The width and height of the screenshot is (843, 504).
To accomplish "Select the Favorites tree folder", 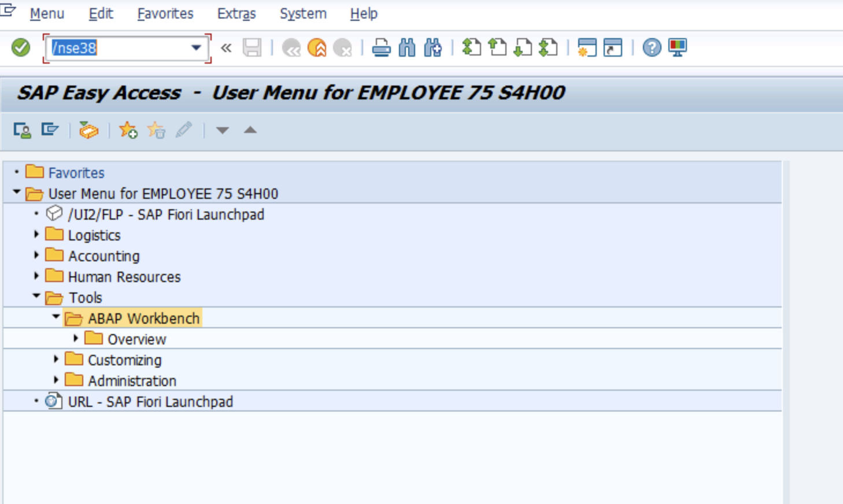I will 76,173.
